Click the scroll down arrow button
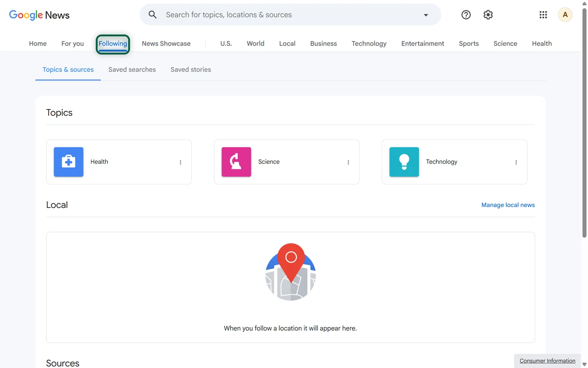The height and width of the screenshot is (368, 588). point(584,365)
